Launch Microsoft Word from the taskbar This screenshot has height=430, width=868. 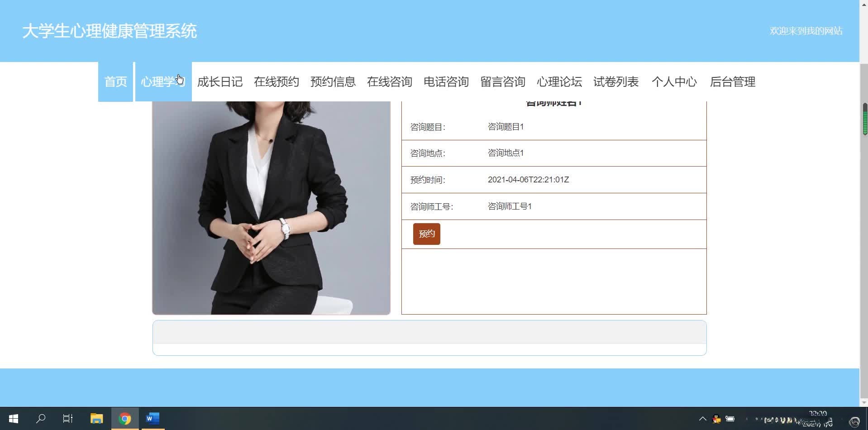[x=152, y=418]
